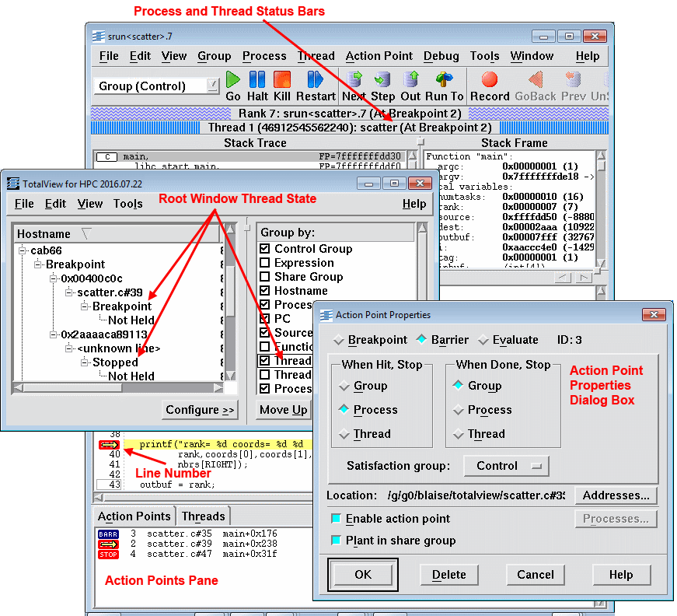677x616 pixels.
Task: Collapse the Breakpoint node under cab66
Action: [x=37, y=264]
